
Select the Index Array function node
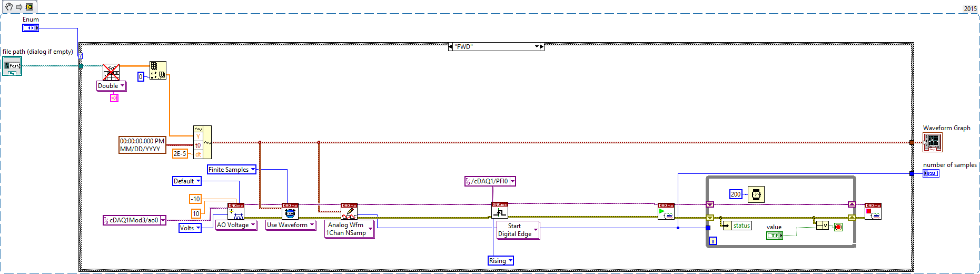pyautogui.click(x=158, y=71)
